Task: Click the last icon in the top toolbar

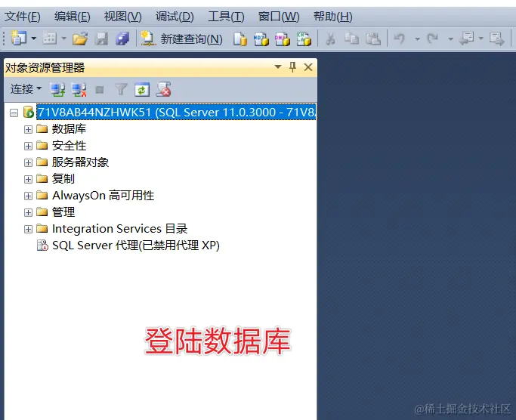Action: (496, 39)
